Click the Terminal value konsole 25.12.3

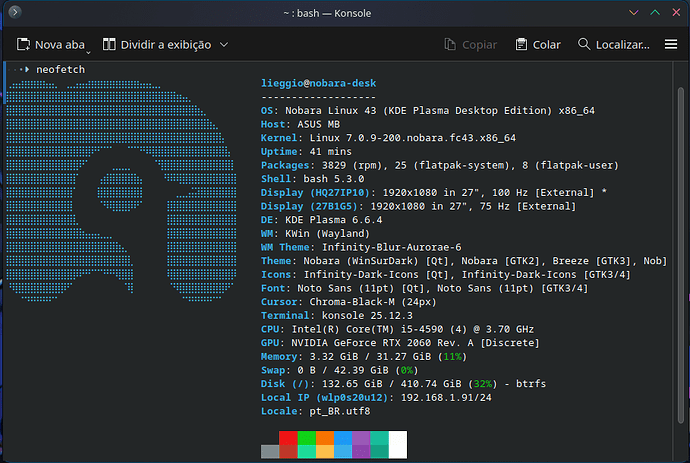[367, 315]
